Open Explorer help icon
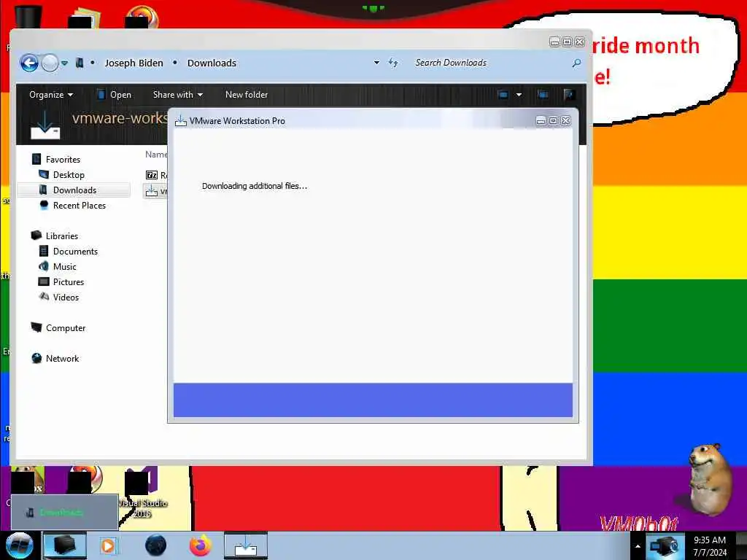 [x=568, y=95]
